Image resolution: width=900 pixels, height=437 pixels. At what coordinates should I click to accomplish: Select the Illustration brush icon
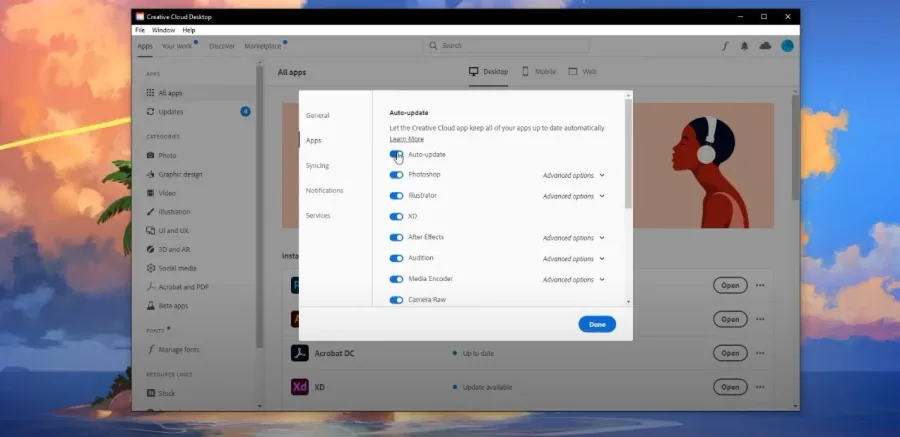coord(150,212)
